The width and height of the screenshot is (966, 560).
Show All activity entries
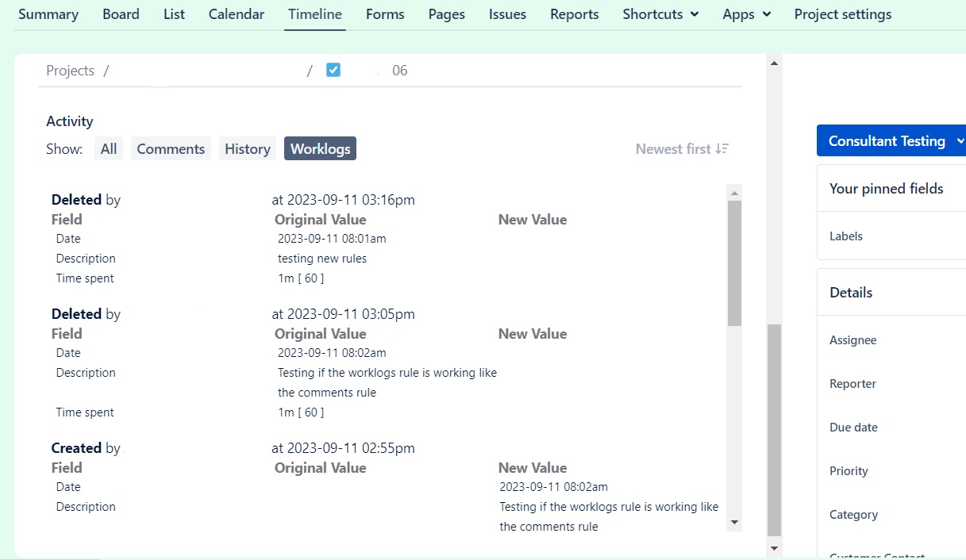click(109, 148)
